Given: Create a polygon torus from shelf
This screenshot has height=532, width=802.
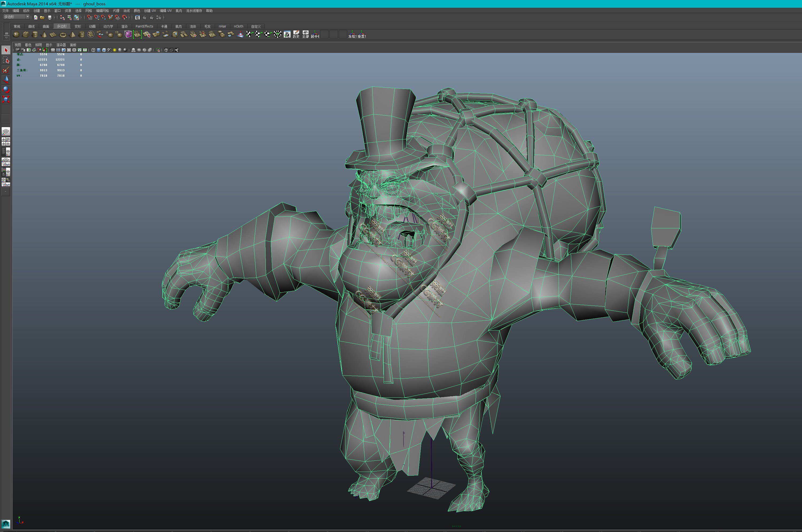Looking at the screenshot, I should pos(63,35).
